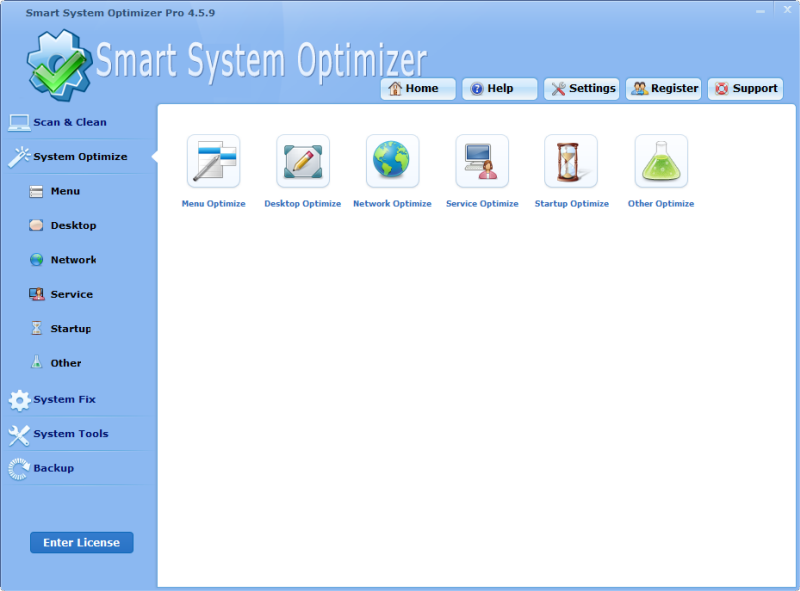
Task: Click the Other sidebar flask icon
Action: [x=37, y=362]
